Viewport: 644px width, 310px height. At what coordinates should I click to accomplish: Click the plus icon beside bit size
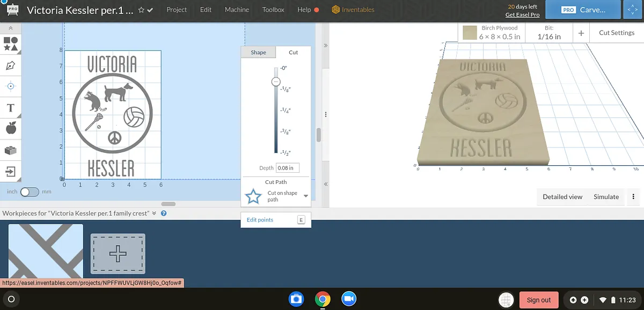[581, 33]
